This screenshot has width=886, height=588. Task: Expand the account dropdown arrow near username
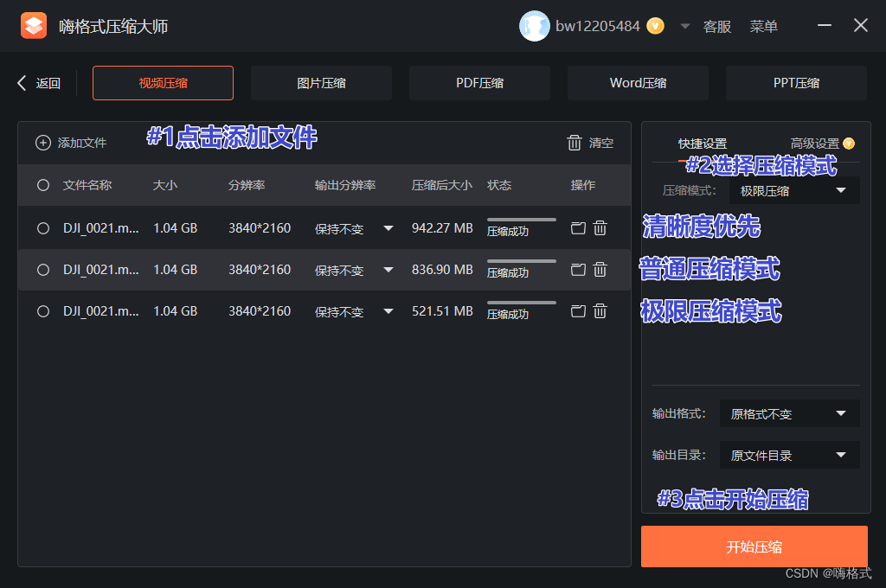(x=685, y=26)
